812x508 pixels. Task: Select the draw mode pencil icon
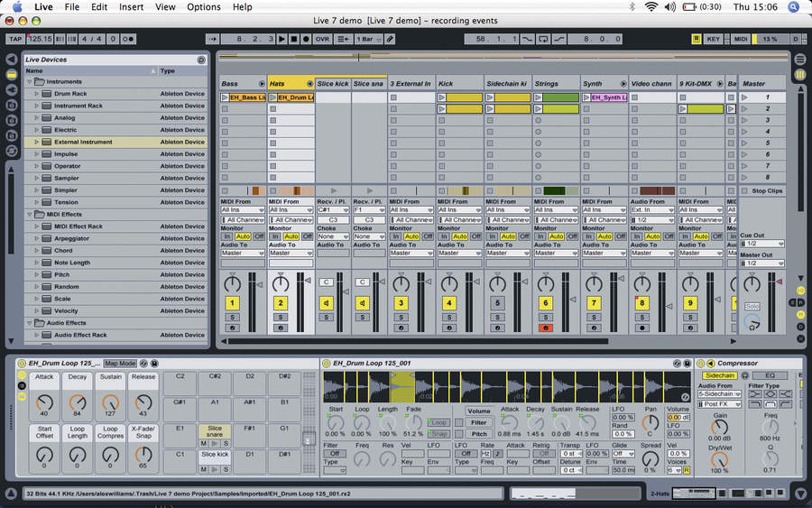[390, 39]
